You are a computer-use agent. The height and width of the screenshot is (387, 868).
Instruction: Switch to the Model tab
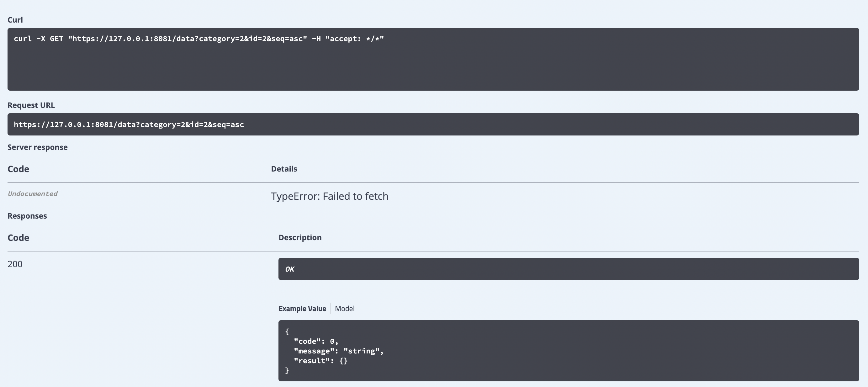[x=344, y=309]
